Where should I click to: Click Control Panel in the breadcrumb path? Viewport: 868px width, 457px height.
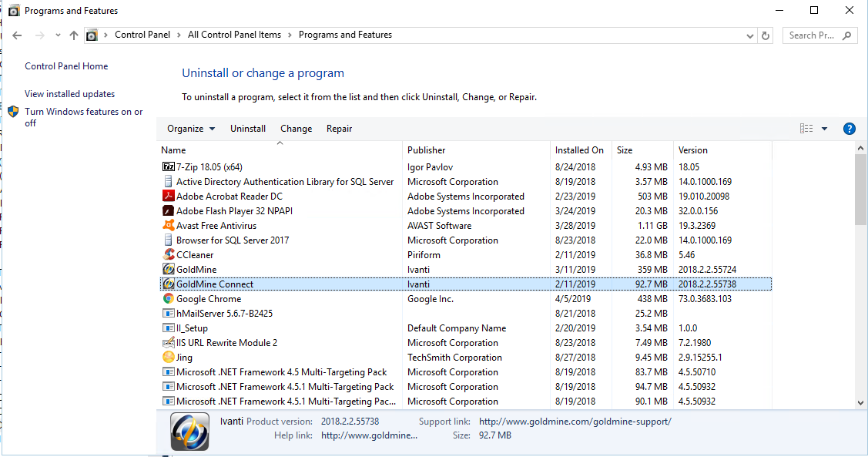coord(142,35)
